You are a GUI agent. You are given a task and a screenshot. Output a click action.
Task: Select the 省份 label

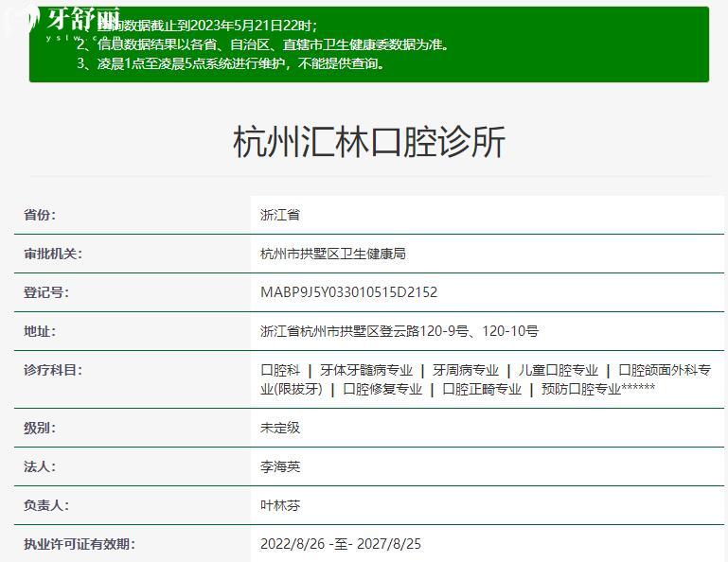[40, 215]
